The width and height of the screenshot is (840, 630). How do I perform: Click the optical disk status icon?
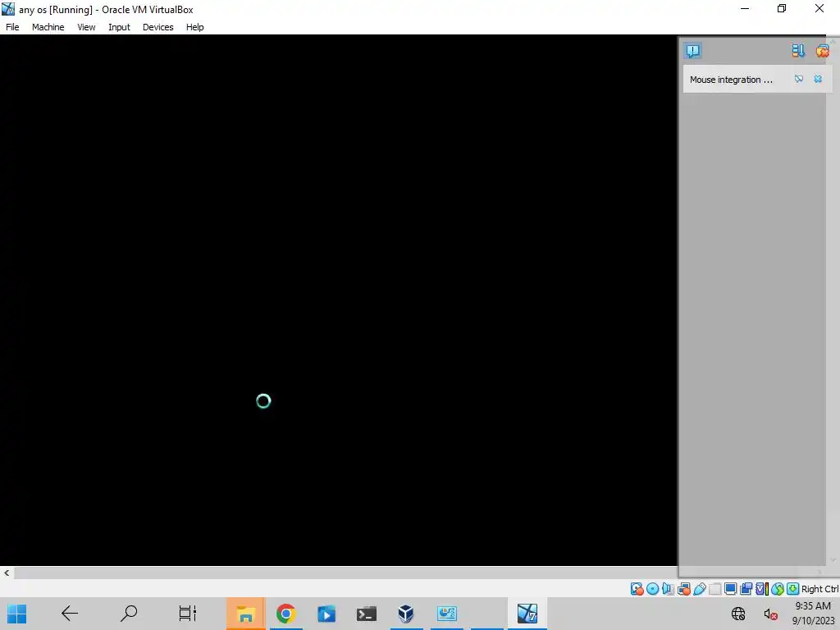(652, 589)
